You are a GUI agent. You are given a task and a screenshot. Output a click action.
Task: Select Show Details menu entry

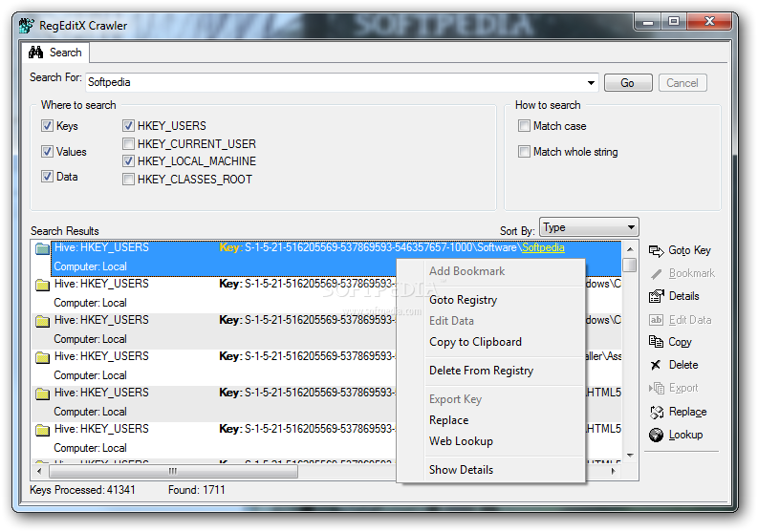461,470
